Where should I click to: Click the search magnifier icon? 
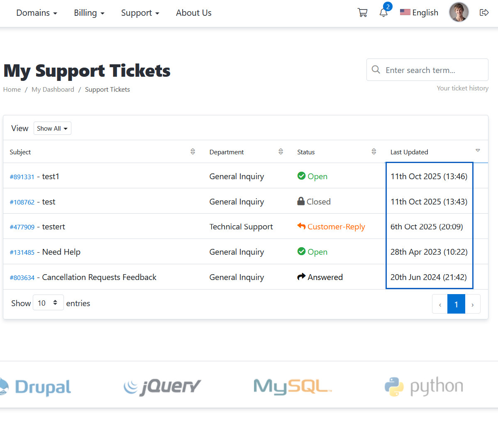pyautogui.click(x=376, y=70)
